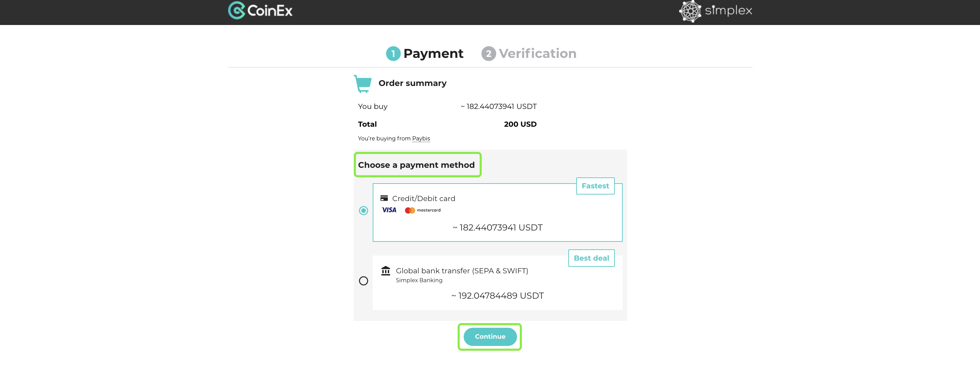Click the Continue button
The image size is (980, 374).
coord(490,336)
